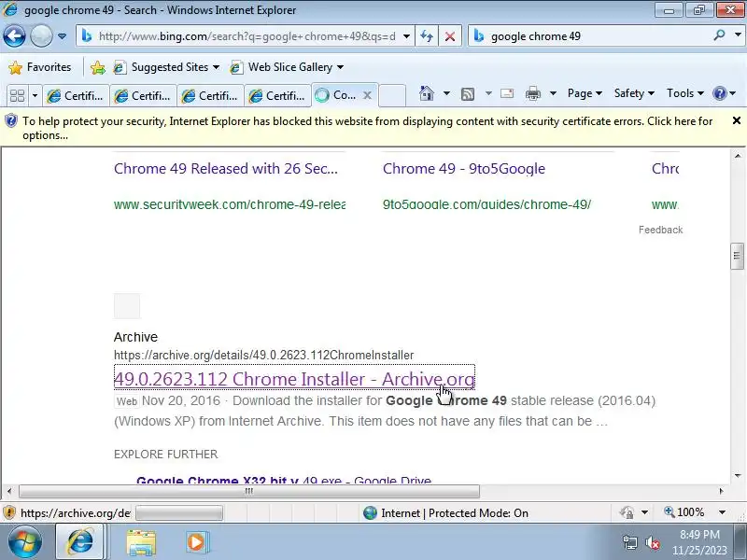The height and width of the screenshot is (560, 747).
Task: Stop loading with the red X icon
Action: click(x=449, y=36)
